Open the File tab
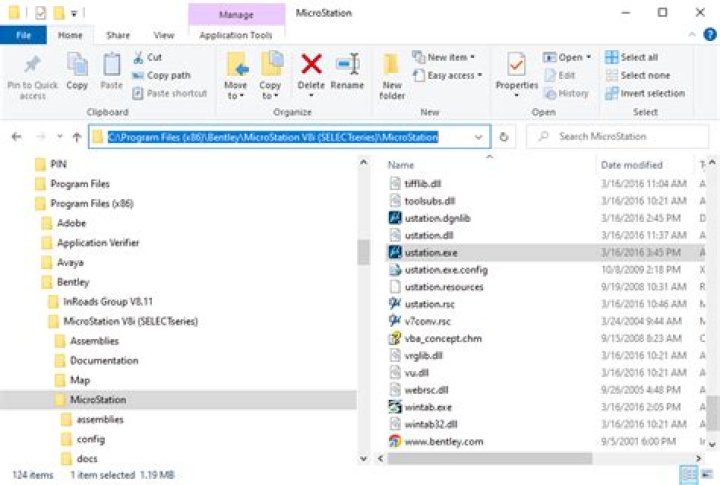Viewport: 720px width, 485px height. [23, 35]
